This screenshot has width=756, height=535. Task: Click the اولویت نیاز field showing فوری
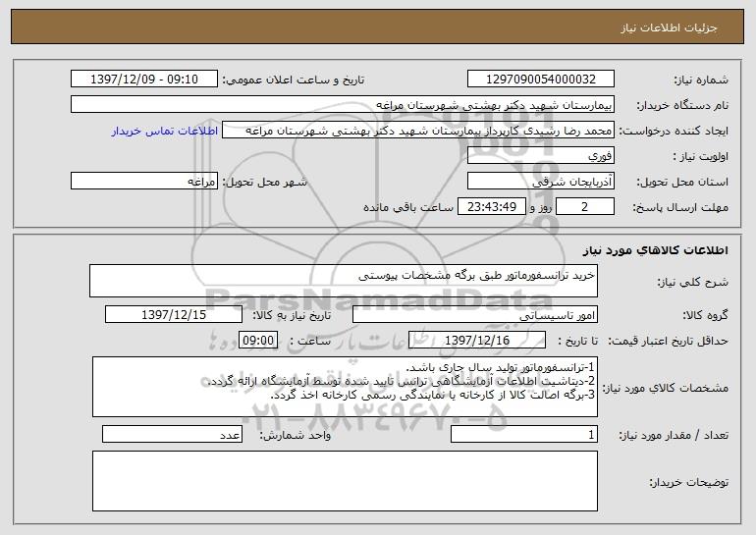[x=540, y=155]
